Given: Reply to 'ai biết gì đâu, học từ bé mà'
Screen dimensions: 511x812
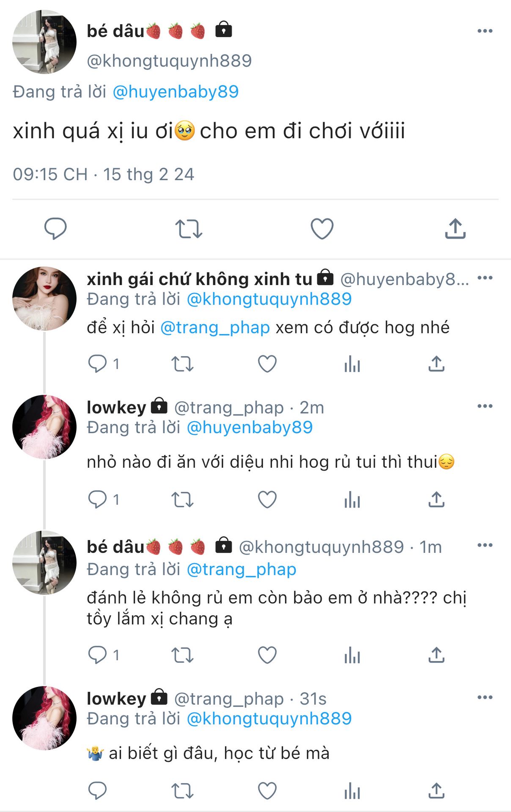Looking at the screenshot, I should point(97,790).
